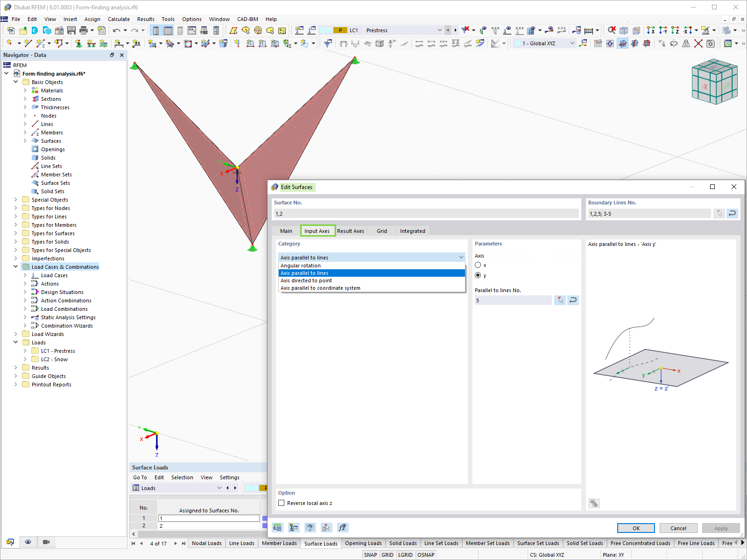Click the function fx icon in dialog
747x560 pixels.
(x=343, y=528)
